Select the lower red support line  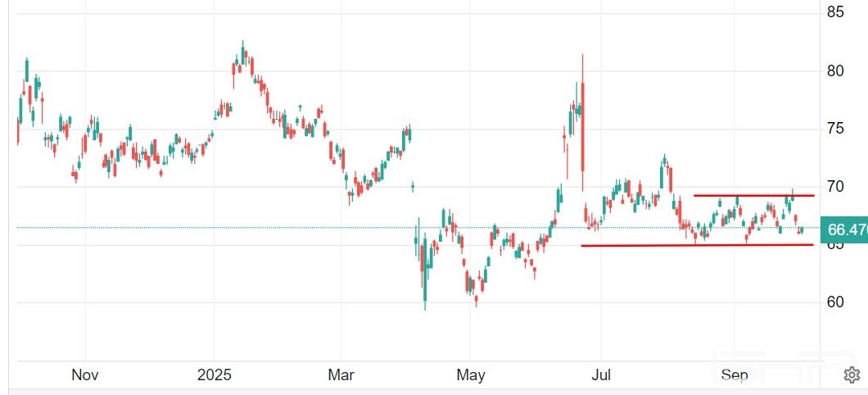[696, 245]
